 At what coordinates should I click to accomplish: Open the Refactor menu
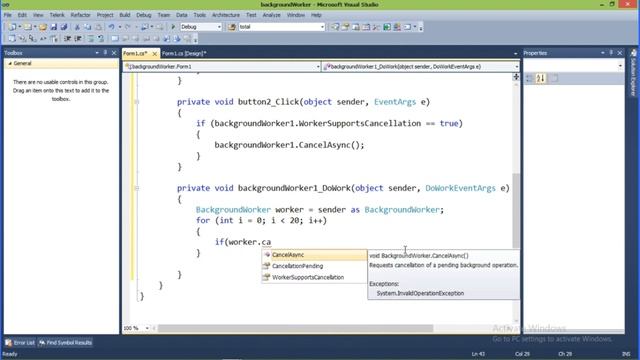coord(80,15)
